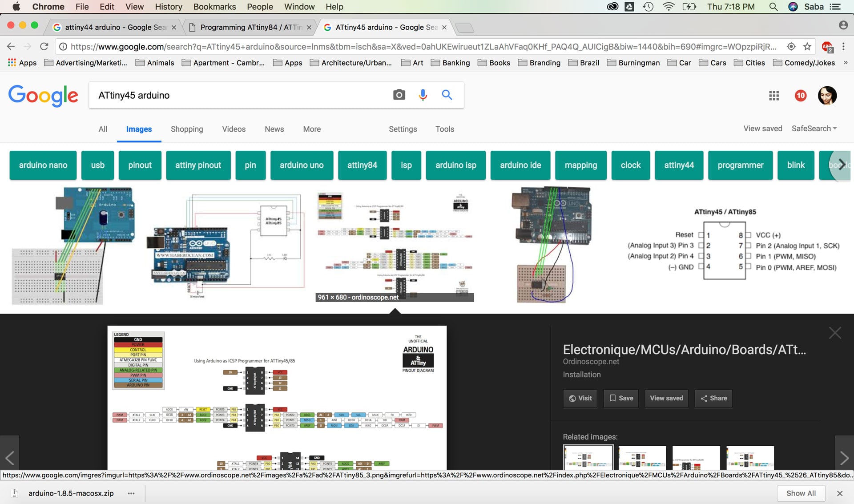854x504 pixels.
Task: Open the macOS Notification Center icon
Action: pyautogui.click(x=835, y=7)
